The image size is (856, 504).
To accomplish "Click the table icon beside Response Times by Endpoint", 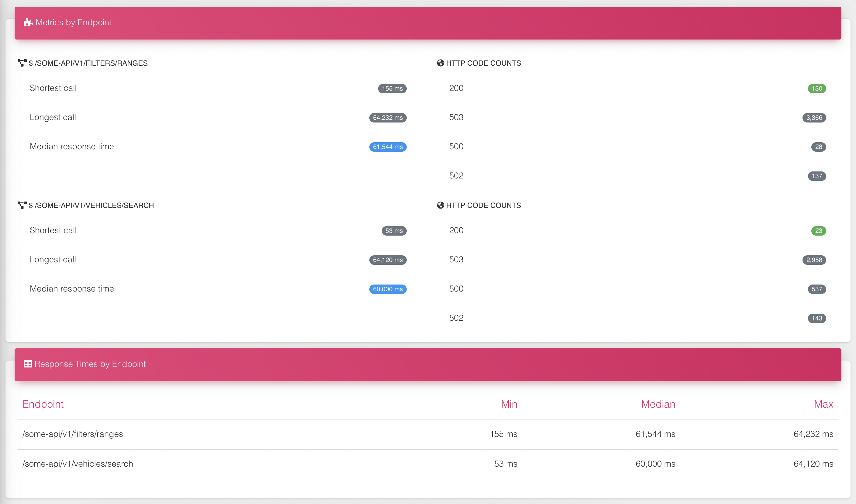I will [x=28, y=364].
